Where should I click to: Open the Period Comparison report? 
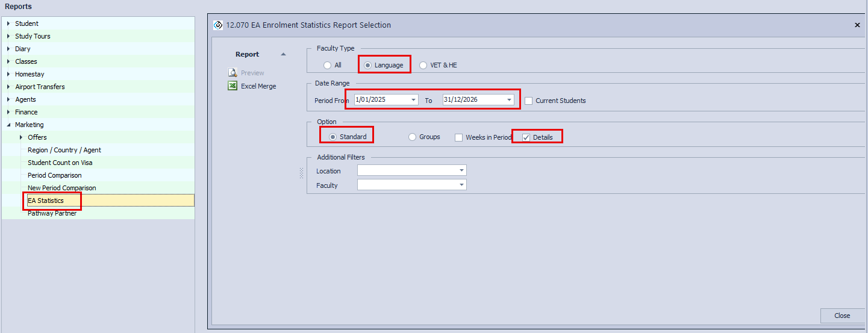click(x=54, y=175)
